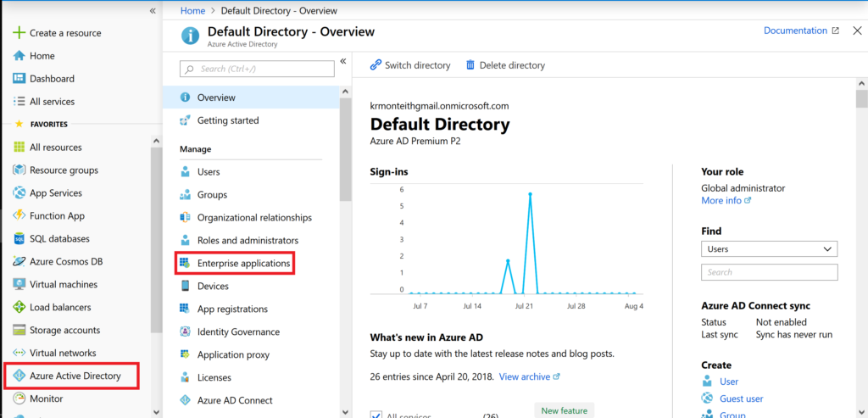
Task: Click the Azure AD Connect icon
Action: click(186, 400)
